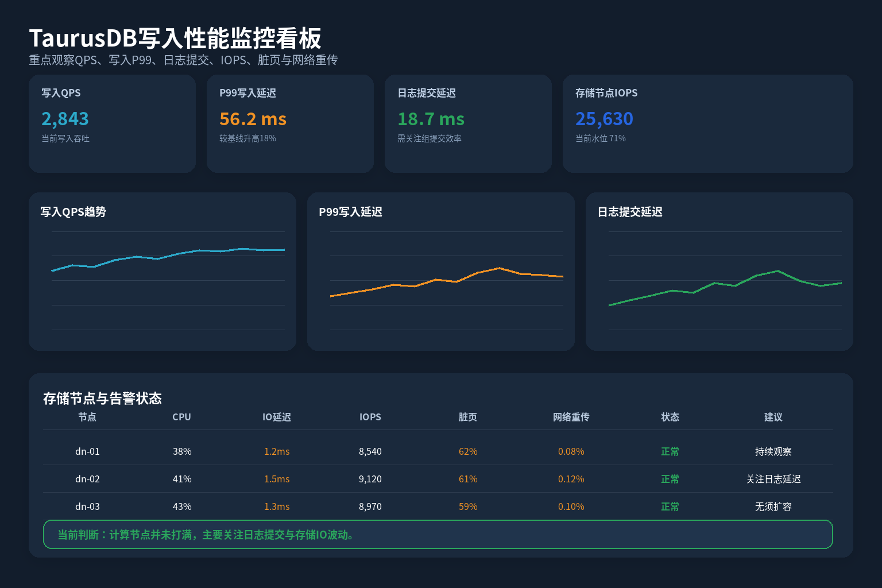Select the 2,843 QPS value
This screenshot has height=588, width=882.
coord(65,119)
